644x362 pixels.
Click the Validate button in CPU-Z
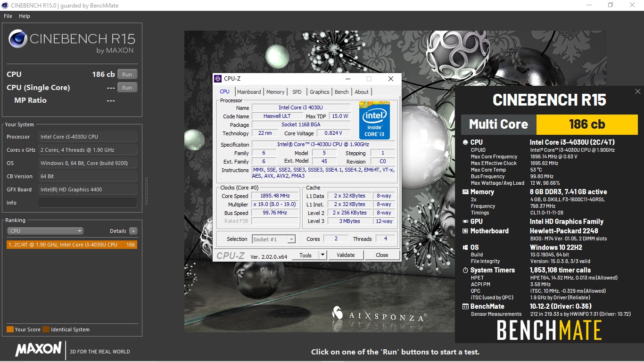point(346,255)
